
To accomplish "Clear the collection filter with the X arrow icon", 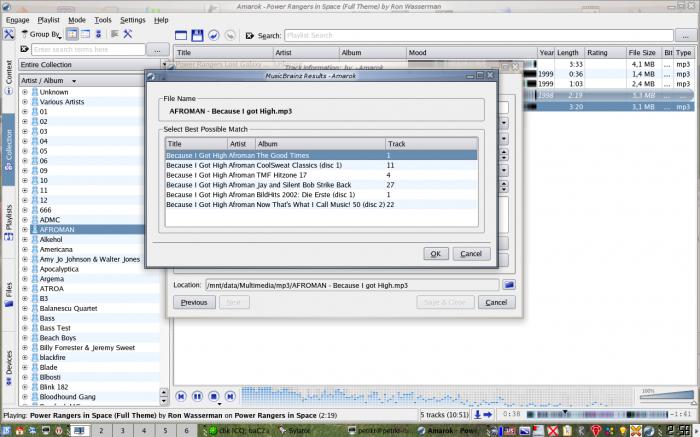I will click(25, 49).
